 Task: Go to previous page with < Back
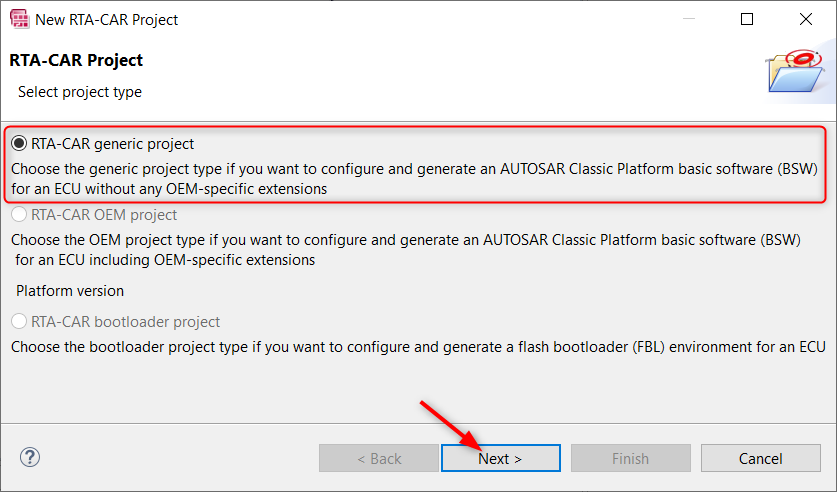(379, 458)
